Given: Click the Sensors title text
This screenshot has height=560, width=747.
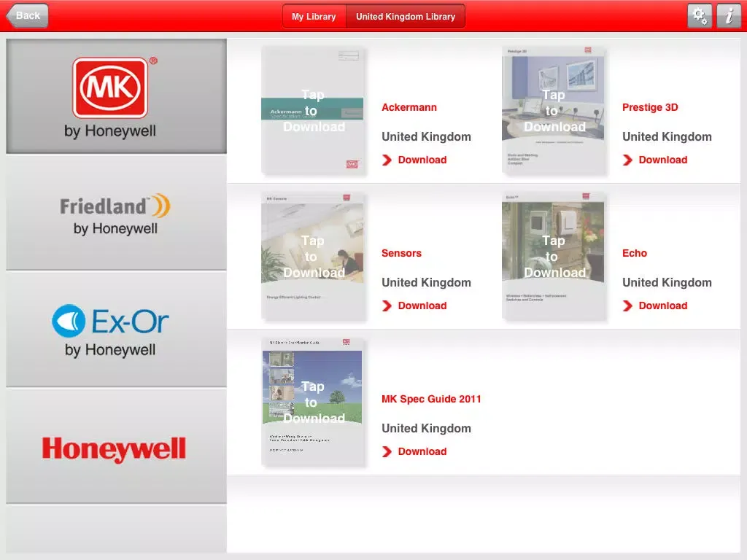Looking at the screenshot, I should (x=402, y=253).
